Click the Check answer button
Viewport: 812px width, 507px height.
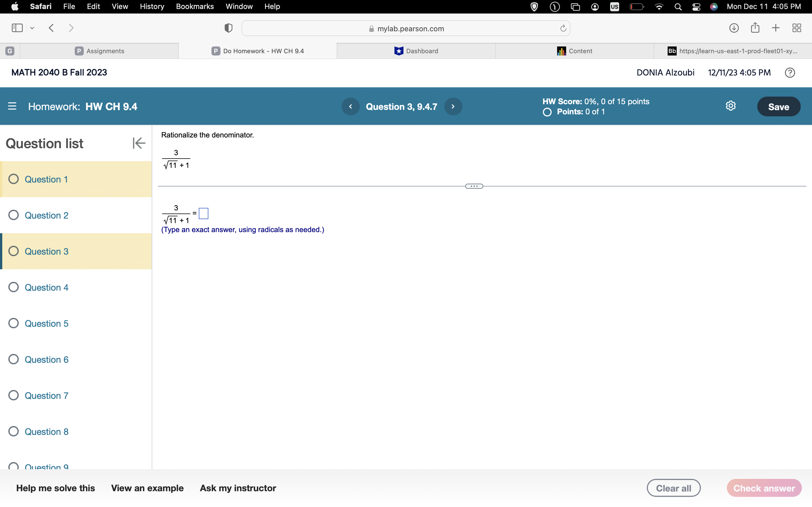pos(764,488)
